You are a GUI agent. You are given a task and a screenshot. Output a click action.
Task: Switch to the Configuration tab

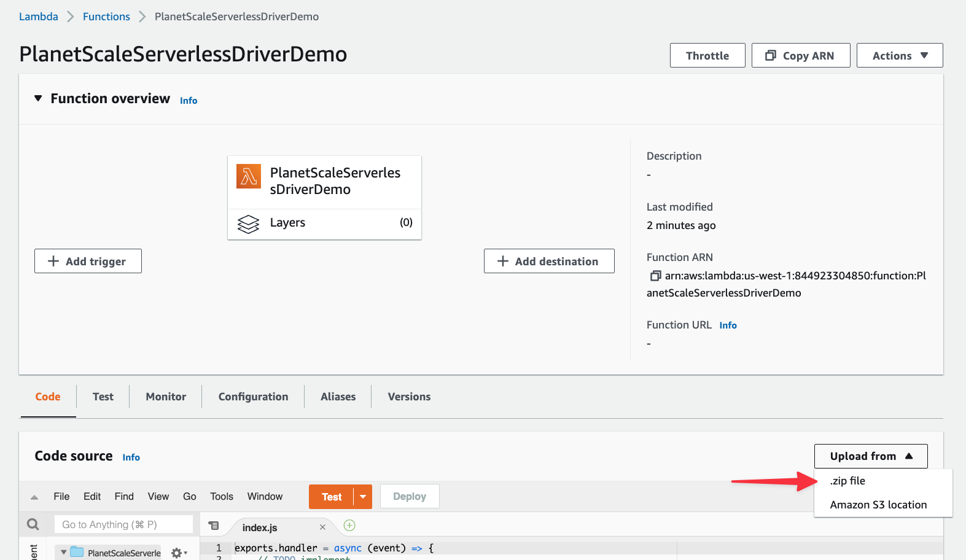tap(253, 397)
